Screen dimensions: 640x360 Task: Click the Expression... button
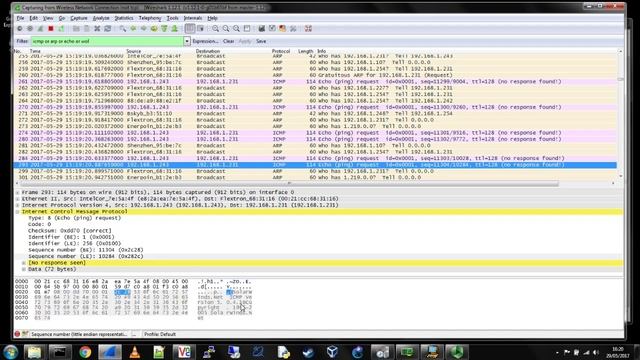(205, 41)
